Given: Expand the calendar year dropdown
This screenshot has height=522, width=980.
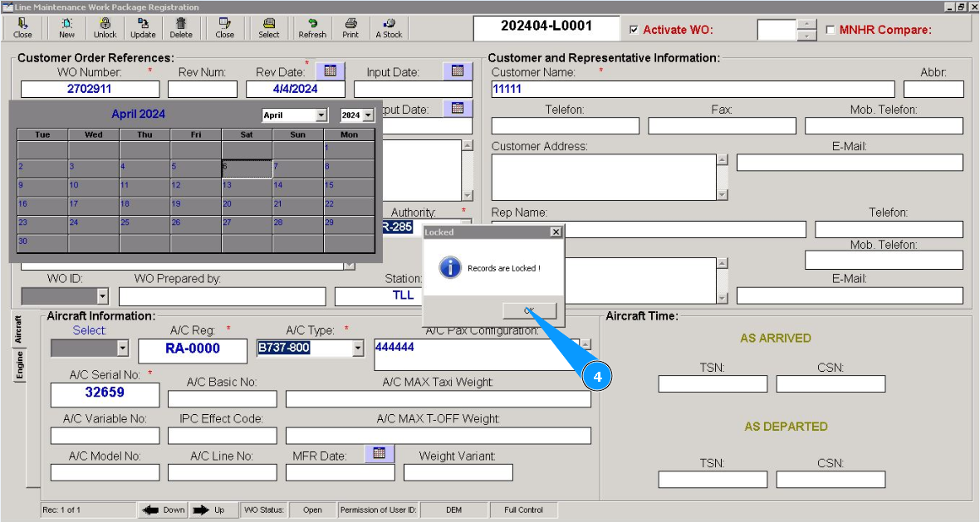Looking at the screenshot, I should point(368,115).
